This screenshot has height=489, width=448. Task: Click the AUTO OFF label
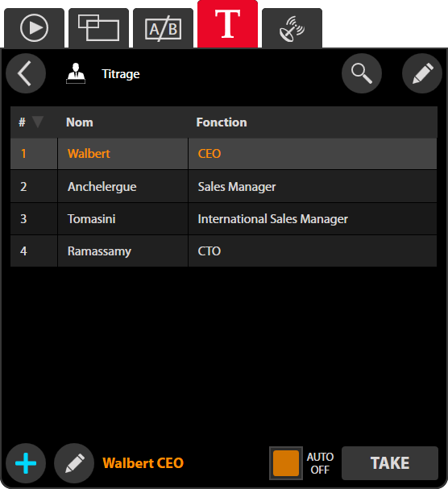pos(320,463)
